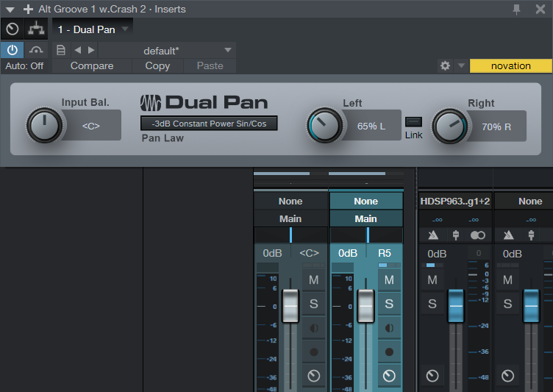Click the circular channel editor icon
The image size is (553, 392).
coord(13,29)
